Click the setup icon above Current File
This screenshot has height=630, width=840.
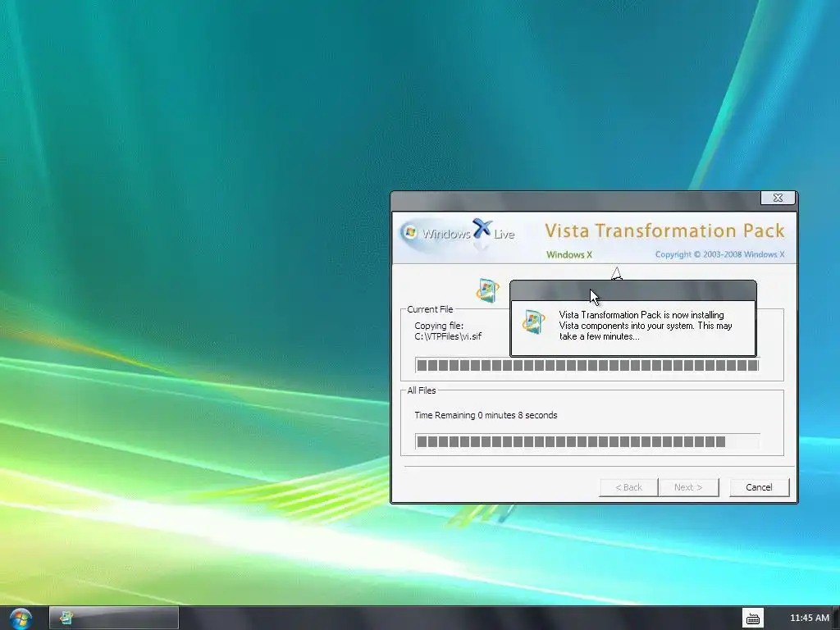(x=487, y=290)
